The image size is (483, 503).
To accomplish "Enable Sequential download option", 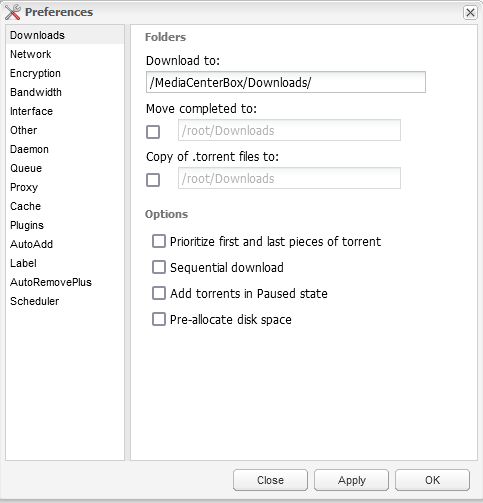I will pyautogui.click(x=159, y=267).
